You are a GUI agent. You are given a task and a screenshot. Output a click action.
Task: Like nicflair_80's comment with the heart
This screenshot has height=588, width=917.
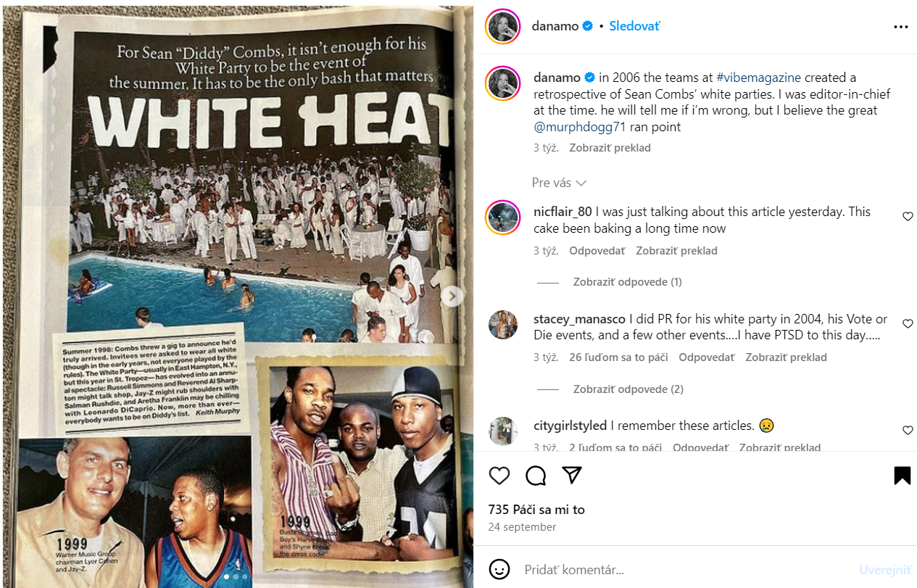click(x=908, y=217)
